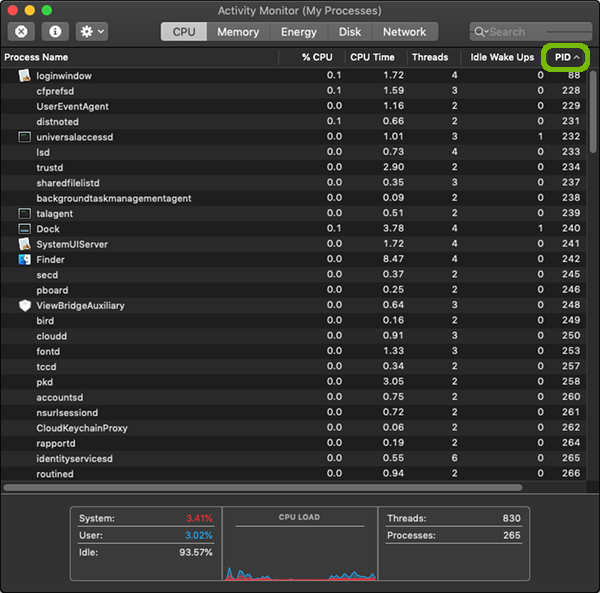Click Finder's CPU time value 8.47
This screenshot has height=593, width=600.
[x=393, y=259]
